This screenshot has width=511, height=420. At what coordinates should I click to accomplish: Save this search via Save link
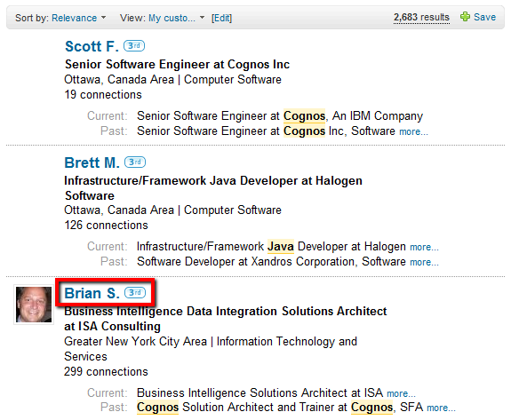click(x=484, y=17)
